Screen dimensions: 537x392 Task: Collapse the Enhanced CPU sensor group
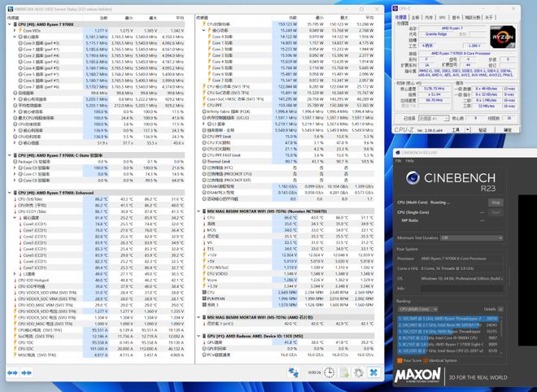10,193
